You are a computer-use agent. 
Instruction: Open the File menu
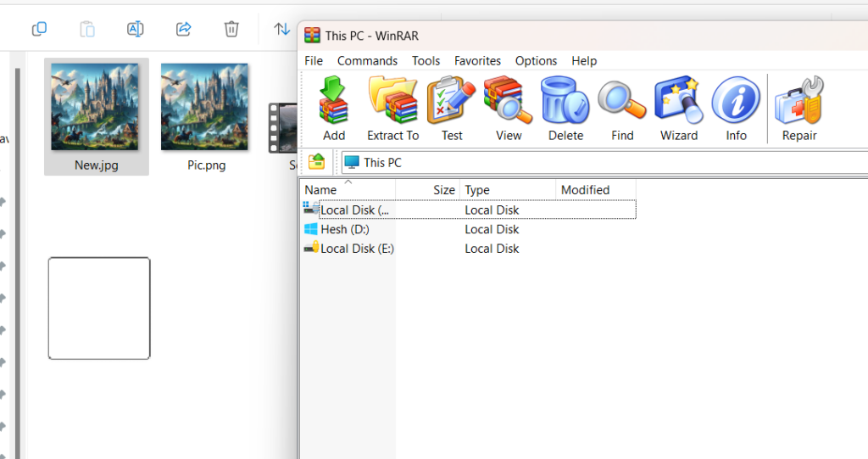tap(314, 60)
